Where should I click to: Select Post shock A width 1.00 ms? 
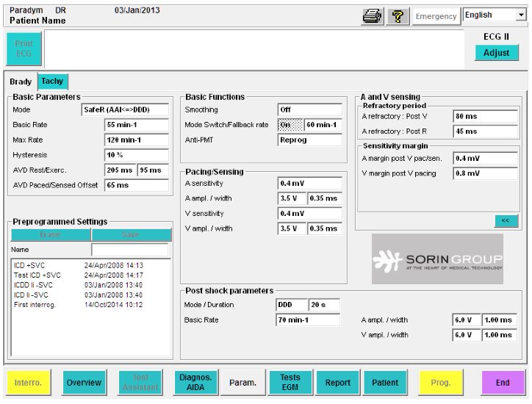click(500, 320)
